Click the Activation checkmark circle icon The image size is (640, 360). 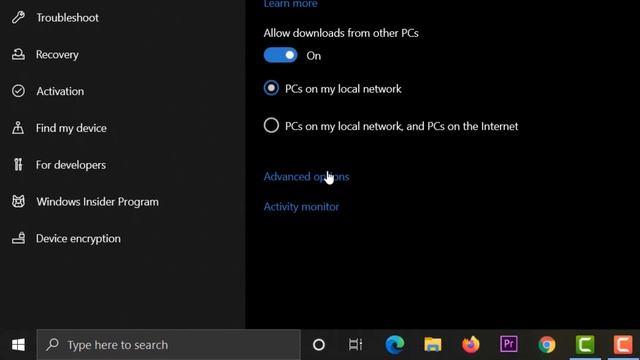18,91
